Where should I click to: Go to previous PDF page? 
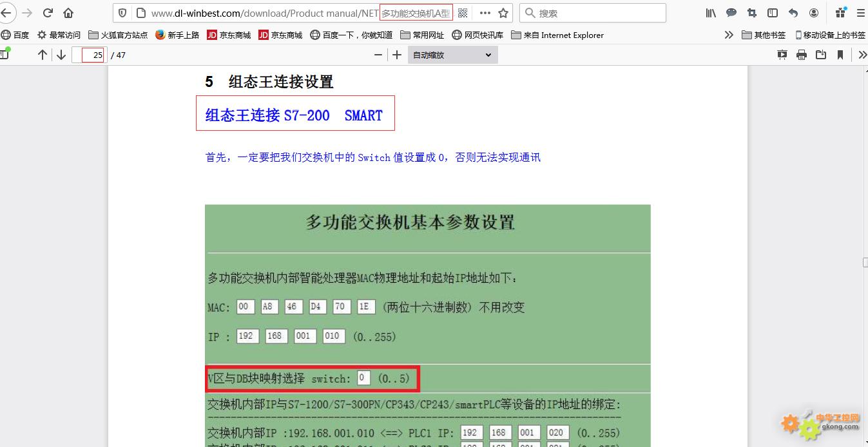click(x=43, y=55)
